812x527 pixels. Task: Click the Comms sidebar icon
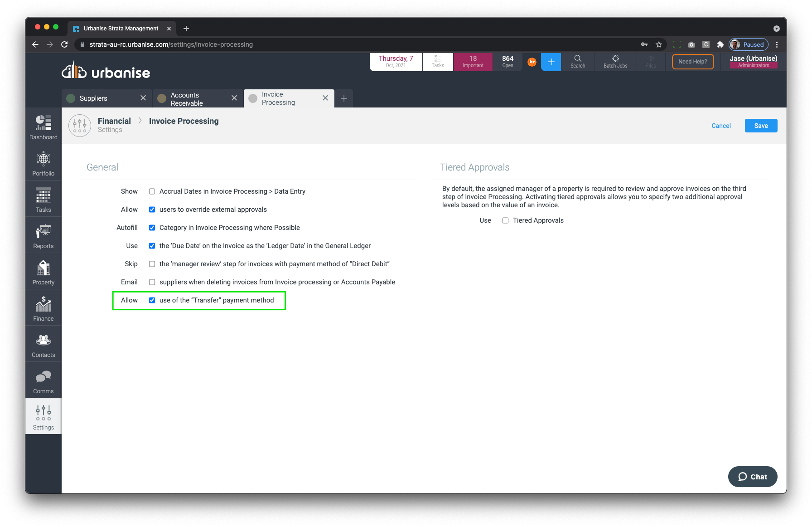43,381
